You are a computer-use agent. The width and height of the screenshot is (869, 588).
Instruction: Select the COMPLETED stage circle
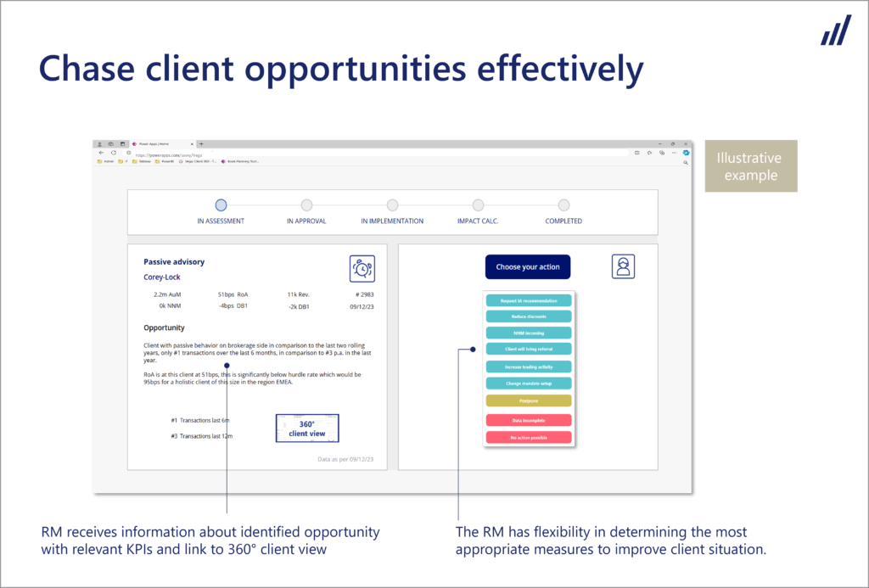tap(563, 204)
